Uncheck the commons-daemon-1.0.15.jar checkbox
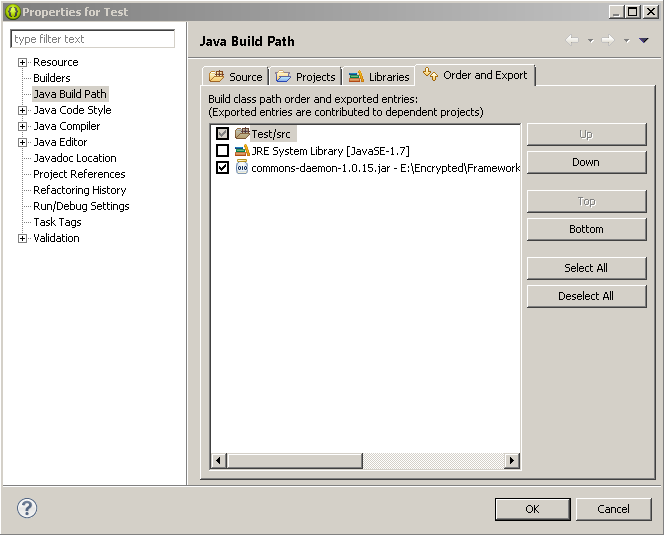 click(x=222, y=167)
